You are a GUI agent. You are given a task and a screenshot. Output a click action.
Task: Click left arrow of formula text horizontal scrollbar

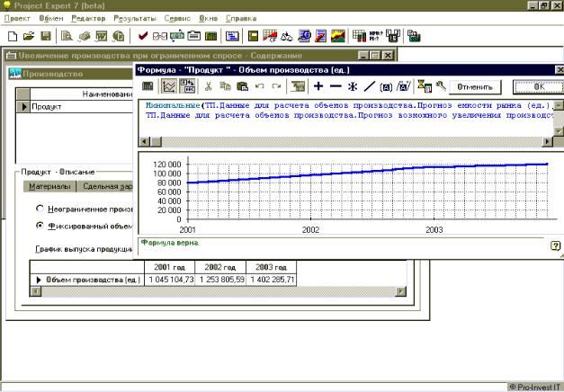coord(145,141)
